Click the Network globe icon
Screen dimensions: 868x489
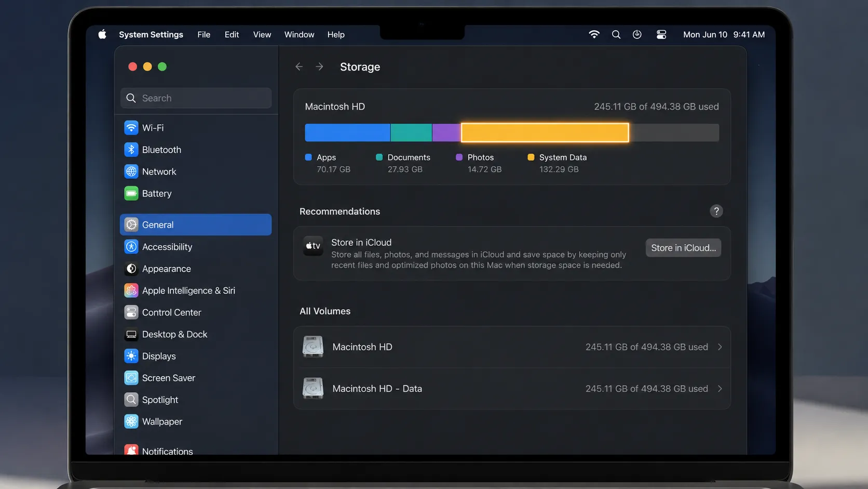tap(131, 171)
